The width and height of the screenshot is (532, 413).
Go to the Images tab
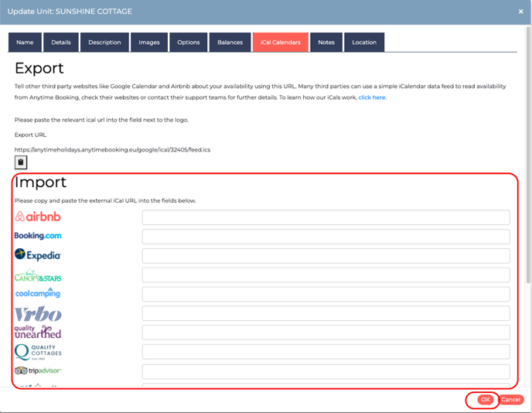pyautogui.click(x=149, y=43)
